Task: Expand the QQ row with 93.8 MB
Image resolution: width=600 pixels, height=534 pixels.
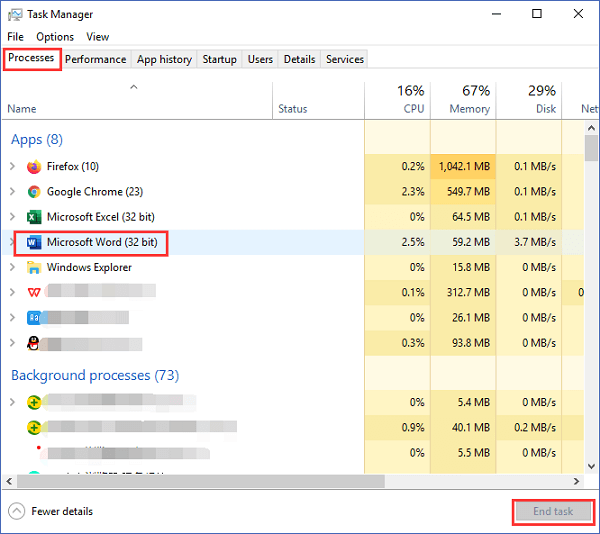Action: (x=12, y=343)
